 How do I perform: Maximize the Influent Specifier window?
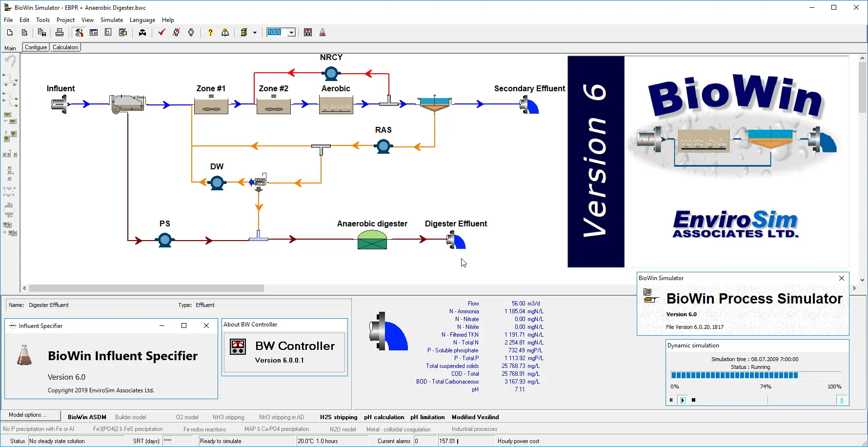184,325
